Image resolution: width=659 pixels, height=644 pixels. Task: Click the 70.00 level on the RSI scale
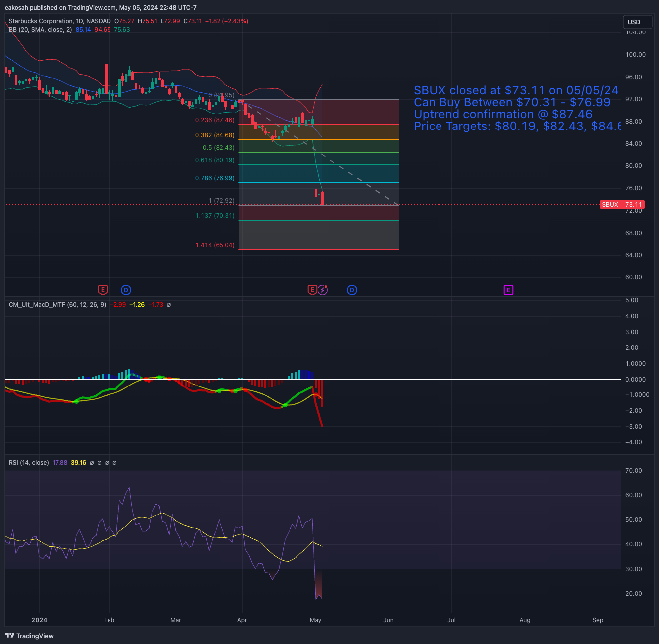point(634,471)
